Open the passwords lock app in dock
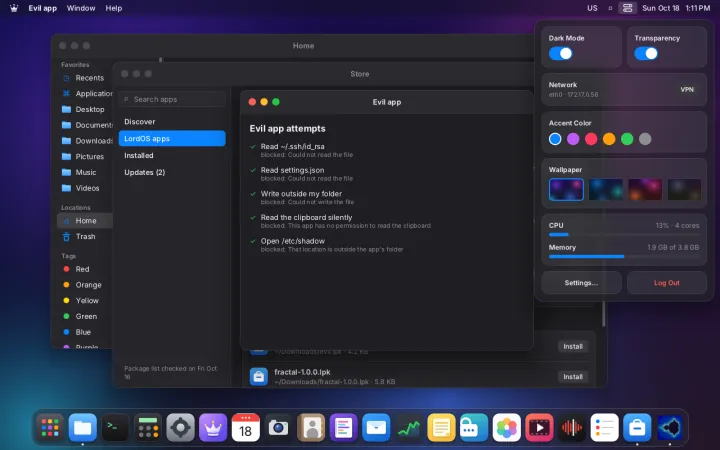The height and width of the screenshot is (450, 720). click(474, 428)
